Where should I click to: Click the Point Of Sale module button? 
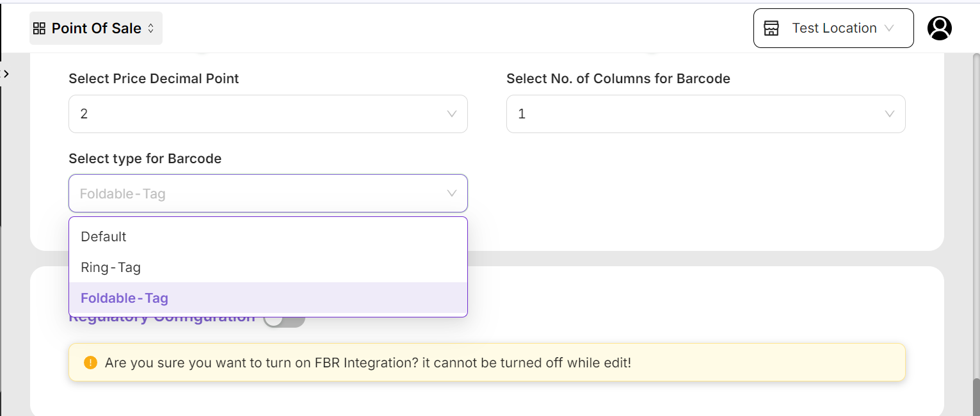coord(96,28)
